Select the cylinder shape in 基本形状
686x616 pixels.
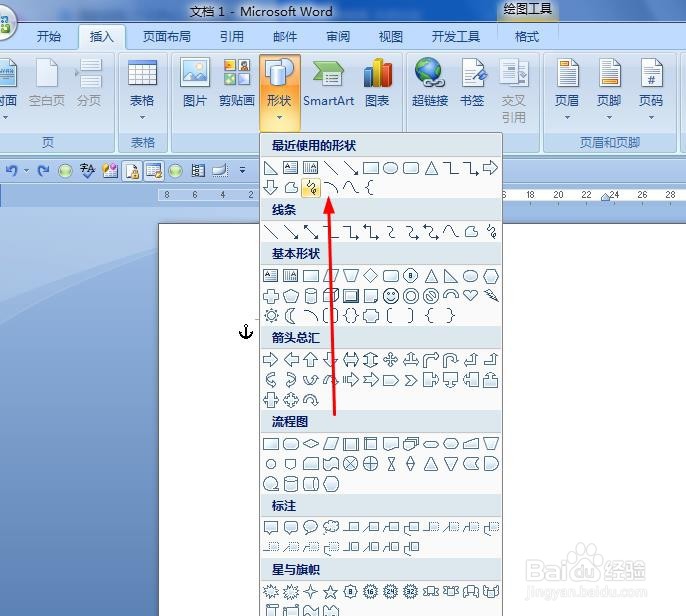click(x=311, y=296)
